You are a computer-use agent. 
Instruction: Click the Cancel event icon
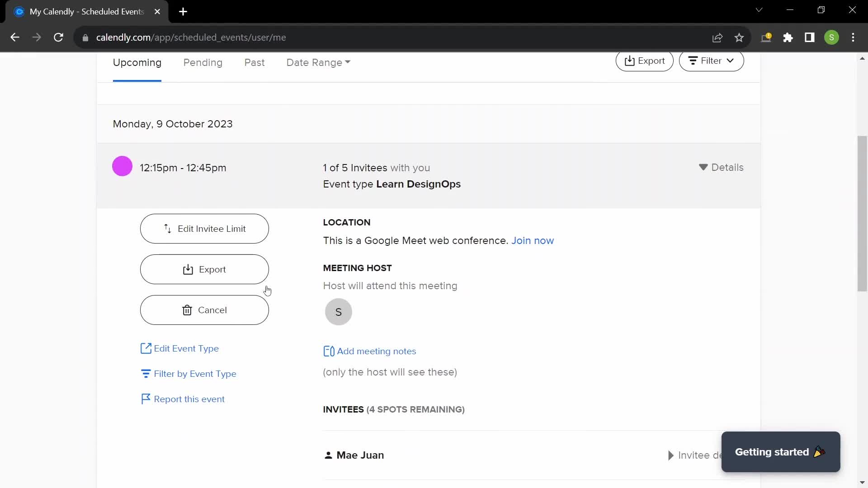point(187,310)
